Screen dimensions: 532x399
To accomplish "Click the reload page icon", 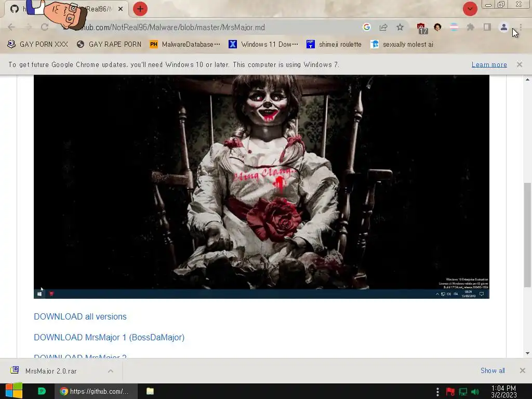I will (45, 27).
